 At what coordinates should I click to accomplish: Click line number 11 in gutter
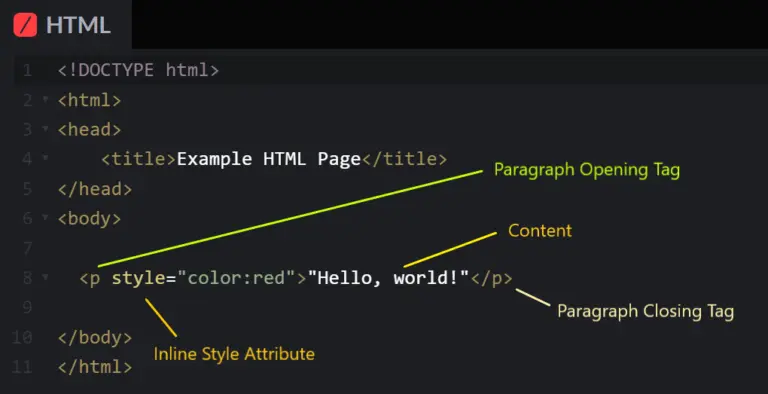pos(22,367)
